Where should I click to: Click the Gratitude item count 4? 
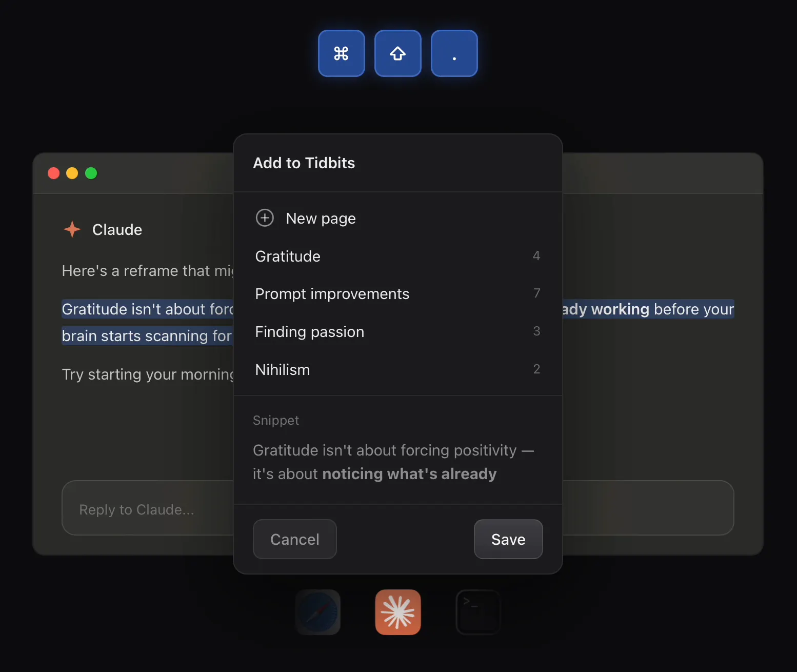tap(536, 255)
